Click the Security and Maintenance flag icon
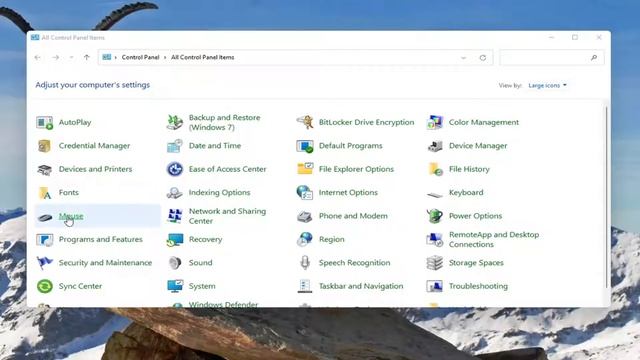This screenshot has width=640, height=360. point(44,263)
